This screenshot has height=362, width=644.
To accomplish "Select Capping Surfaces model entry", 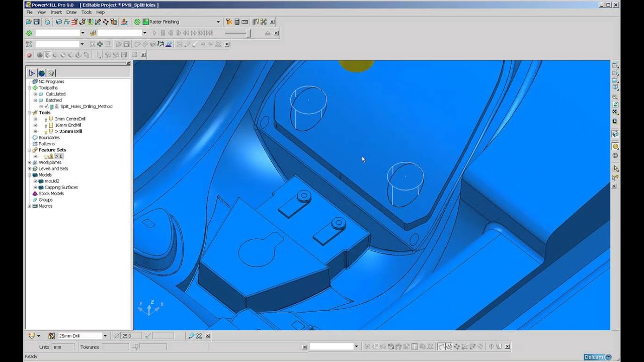I will tap(61, 187).
